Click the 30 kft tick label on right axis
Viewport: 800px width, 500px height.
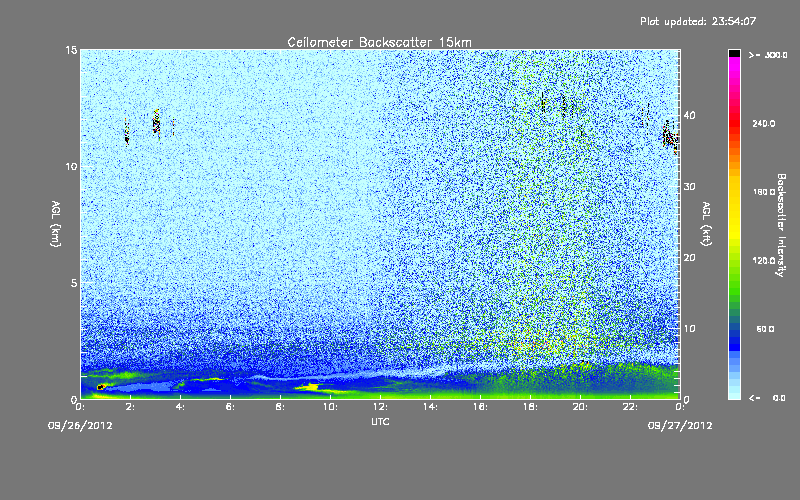click(689, 187)
